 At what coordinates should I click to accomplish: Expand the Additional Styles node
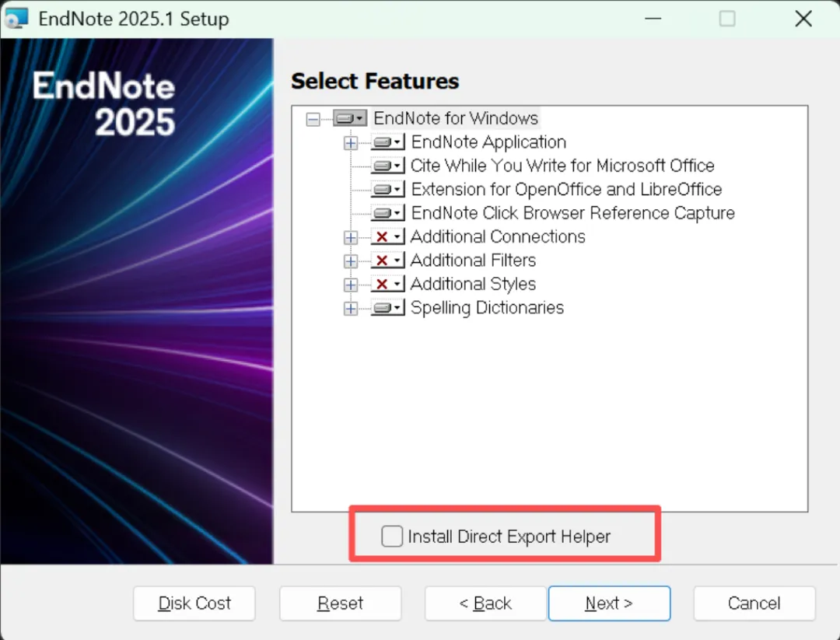[x=351, y=285]
